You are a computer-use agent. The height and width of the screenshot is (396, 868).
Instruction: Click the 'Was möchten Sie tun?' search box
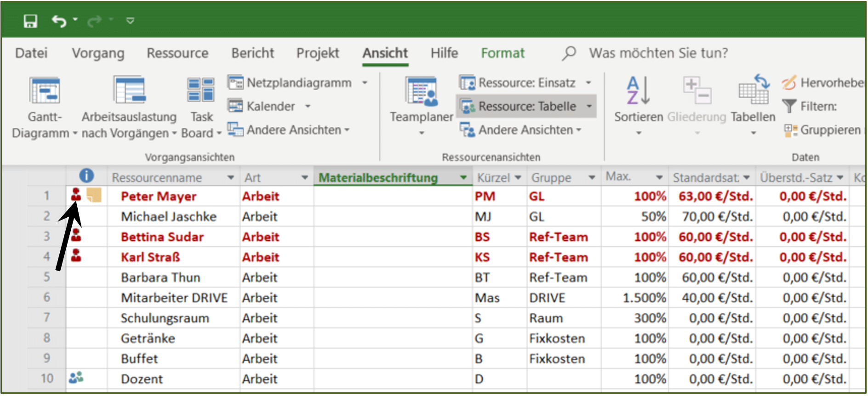point(658,53)
